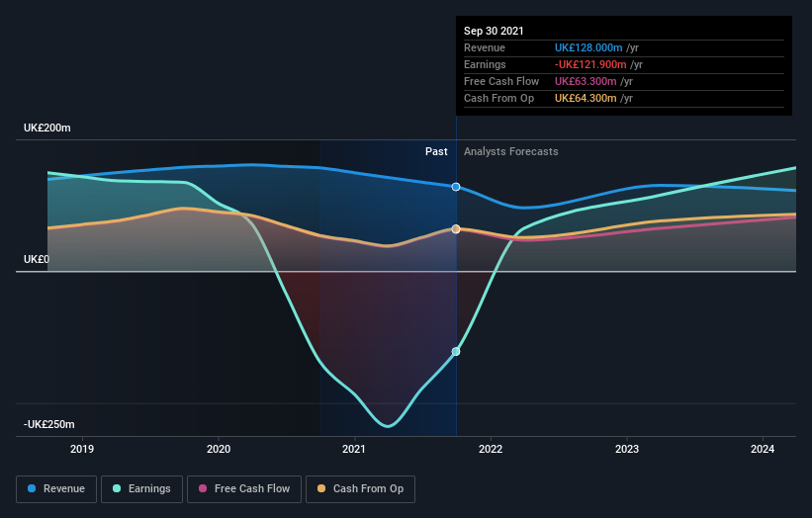This screenshot has height=518, width=812.
Task: Click the 2019 x-axis label
Action: click(x=82, y=449)
